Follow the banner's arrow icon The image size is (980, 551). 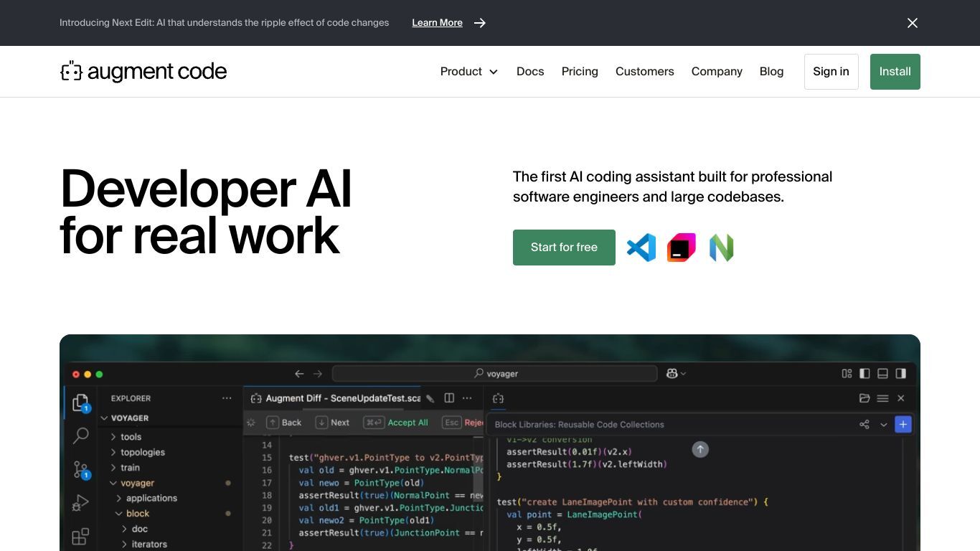(480, 23)
